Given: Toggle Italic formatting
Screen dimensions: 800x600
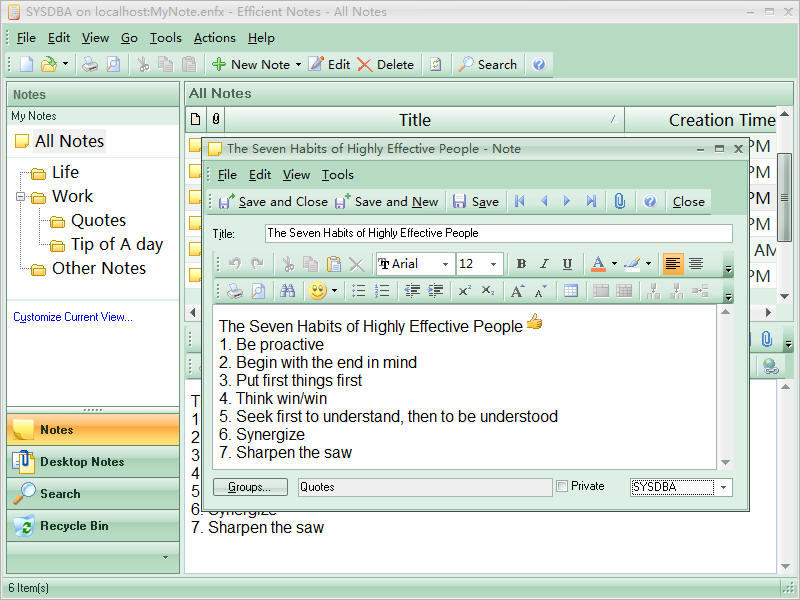Looking at the screenshot, I should click(544, 264).
